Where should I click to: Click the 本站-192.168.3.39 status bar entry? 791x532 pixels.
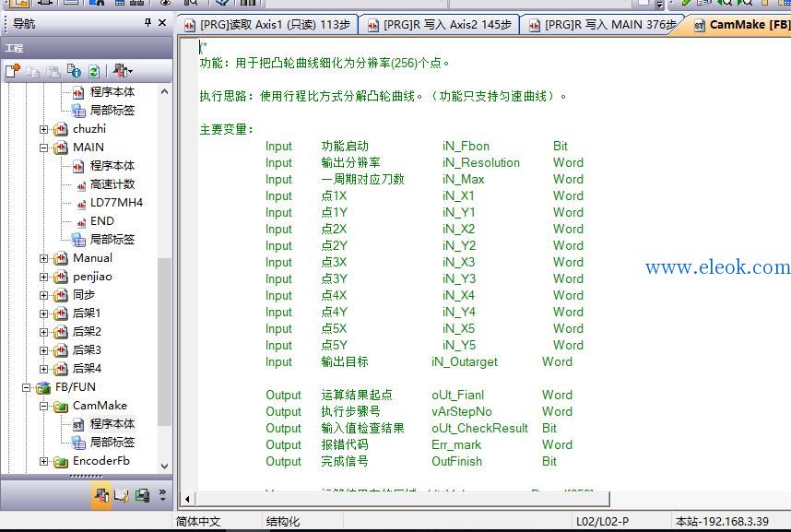722,522
